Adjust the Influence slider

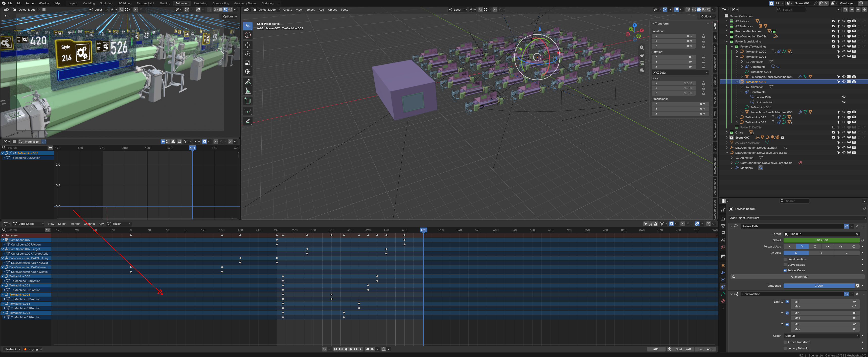(x=819, y=286)
